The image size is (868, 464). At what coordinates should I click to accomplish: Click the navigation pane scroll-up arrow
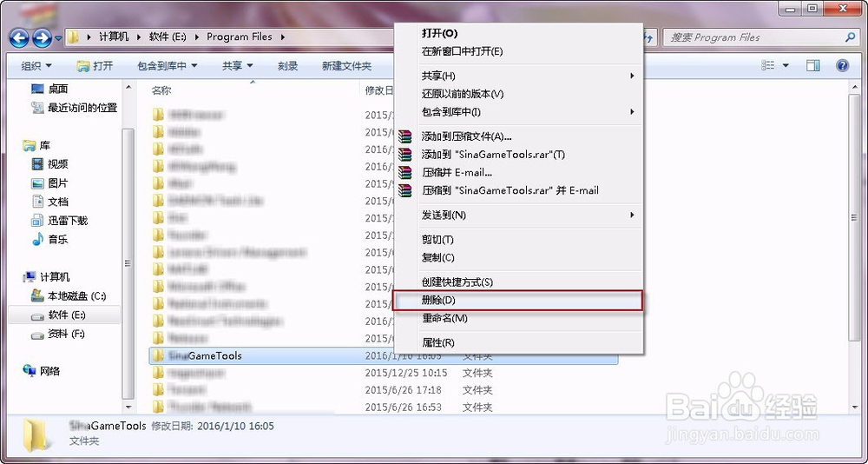tap(128, 87)
